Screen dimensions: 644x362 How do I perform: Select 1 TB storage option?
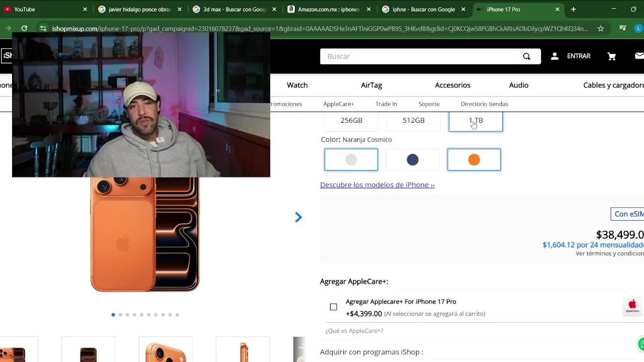[475, 121]
